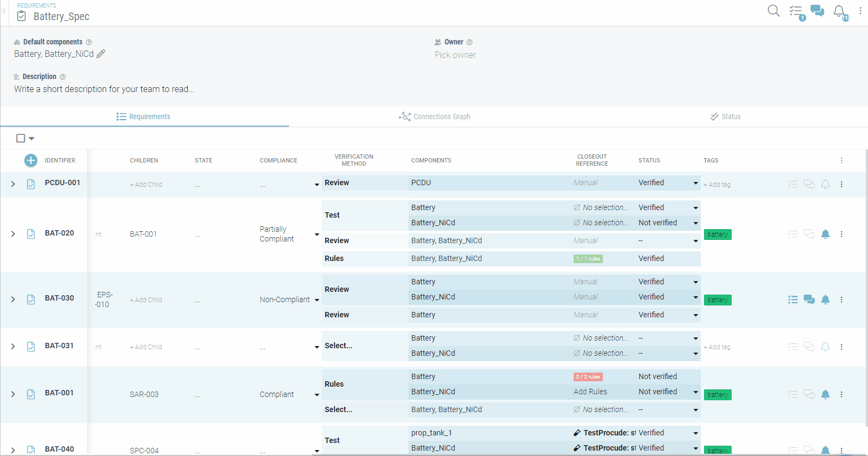This screenshot has height=456, width=868.
Task: Switch to the Status tab
Action: (725, 116)
